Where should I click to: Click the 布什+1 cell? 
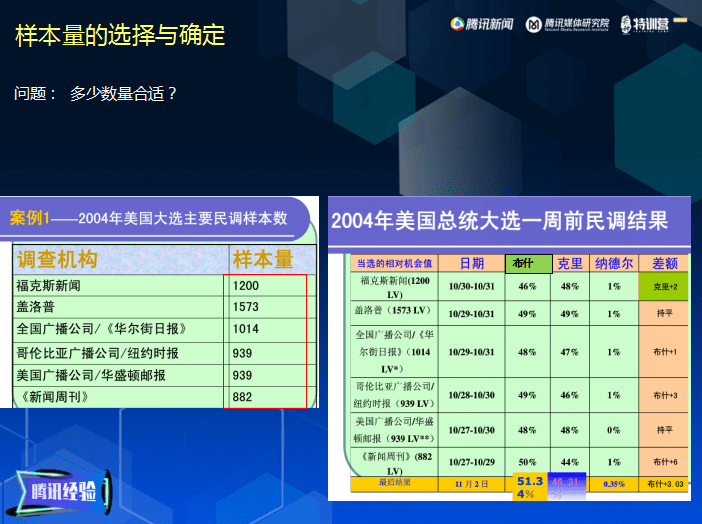tap(665, 352)
